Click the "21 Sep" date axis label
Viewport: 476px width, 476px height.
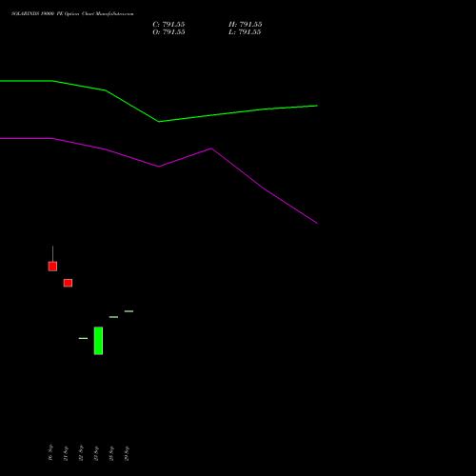[66, 453]
